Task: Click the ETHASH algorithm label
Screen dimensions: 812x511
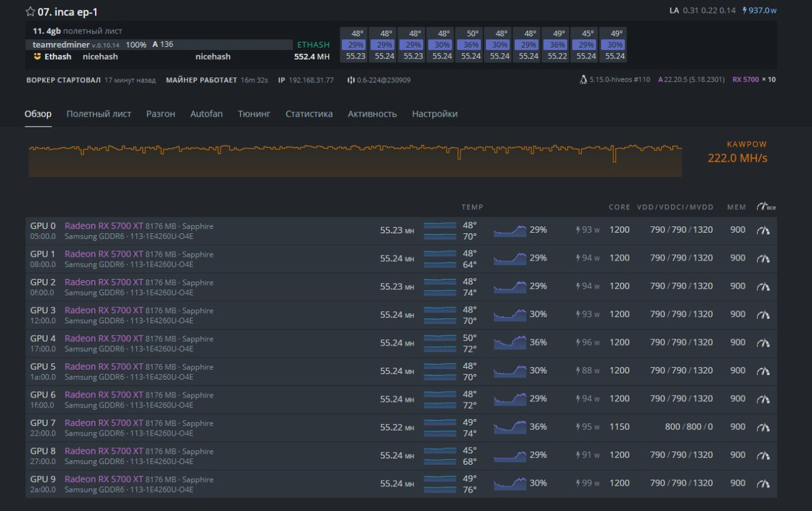Action: [313, 45]
